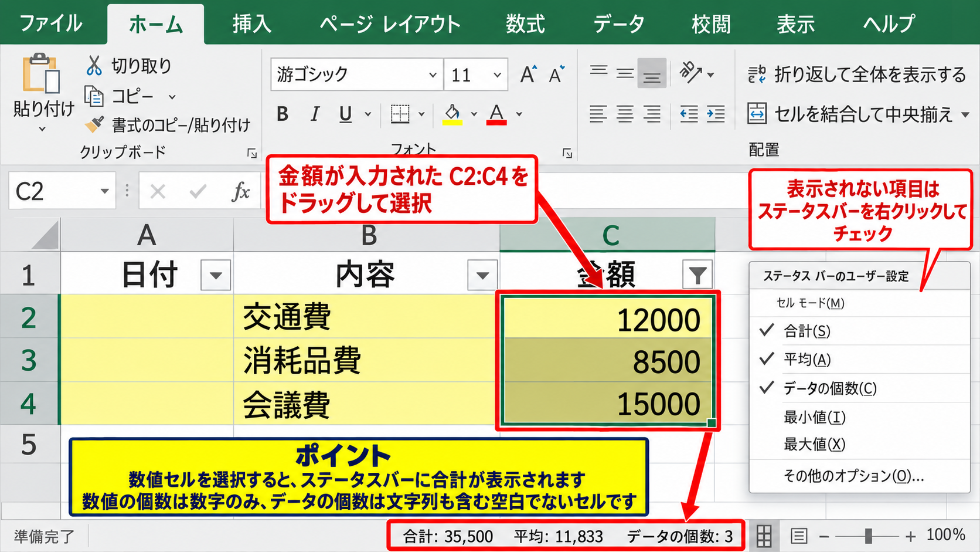Toggle Italic formatting
The width and height of the screenshot is (980, 552).
pos(315,114)
